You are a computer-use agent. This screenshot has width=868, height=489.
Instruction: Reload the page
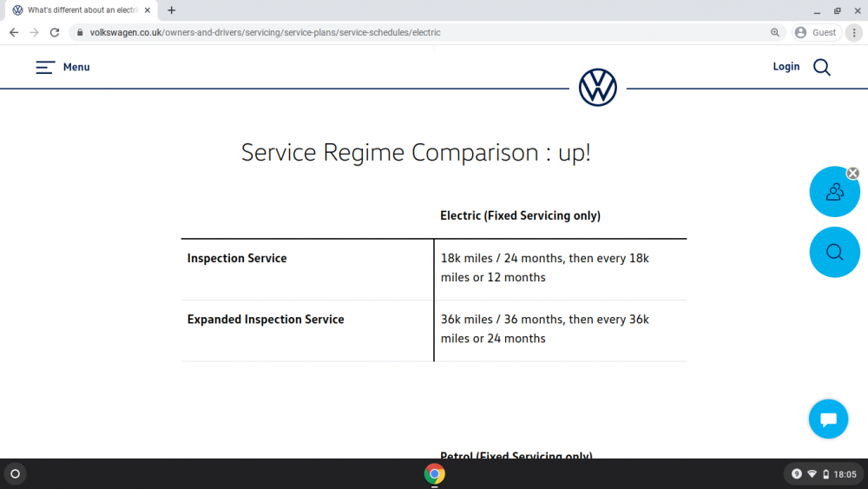54,33
